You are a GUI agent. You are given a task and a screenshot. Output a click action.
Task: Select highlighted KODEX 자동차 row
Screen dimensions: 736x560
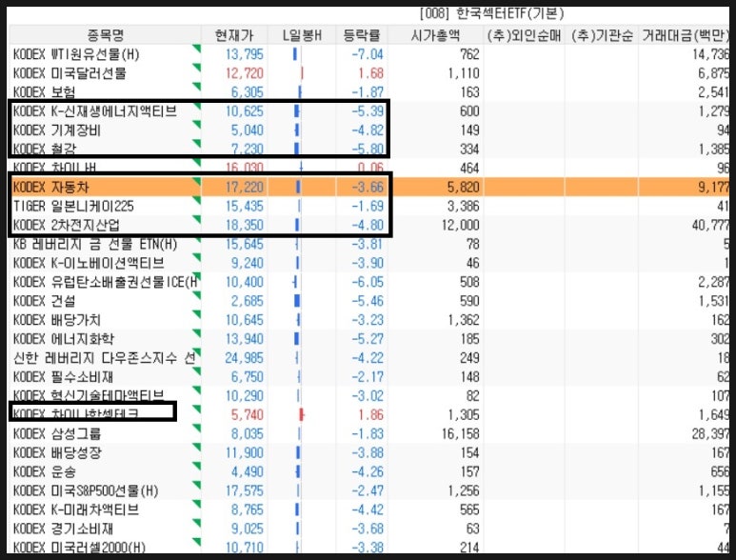368,187
